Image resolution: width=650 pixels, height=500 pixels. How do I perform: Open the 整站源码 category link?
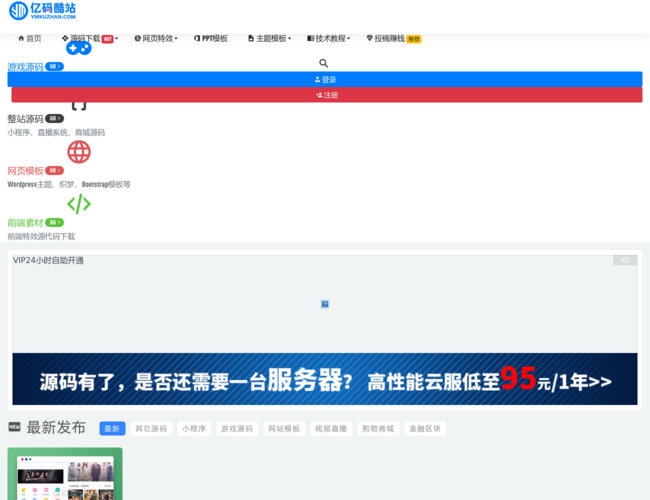click(25, 119)
